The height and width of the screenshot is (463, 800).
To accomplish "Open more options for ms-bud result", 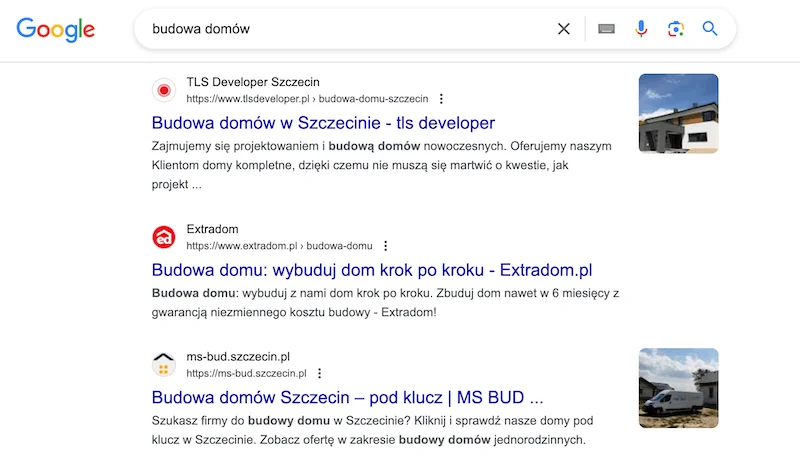I will (x=319, y=373).
